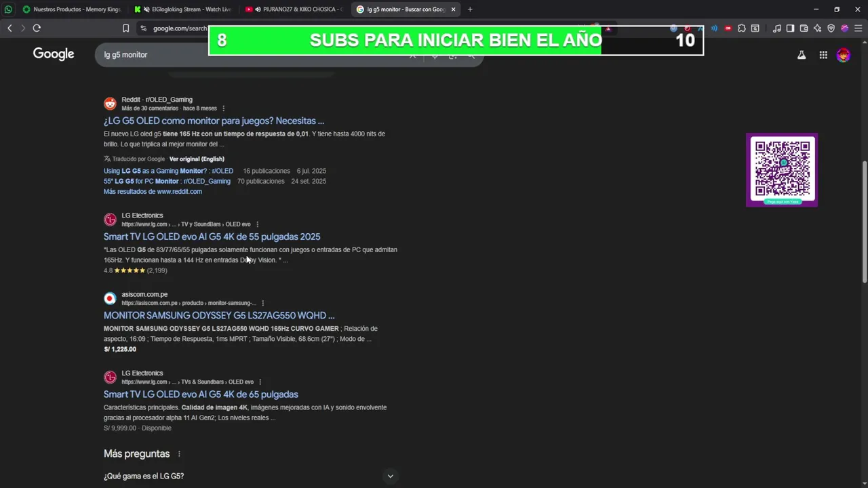Image resolution: width=868 pixels, height=488 pixels.
Task: Open the pinned WhatsApp tab
Action: click(x=8, y=9)
